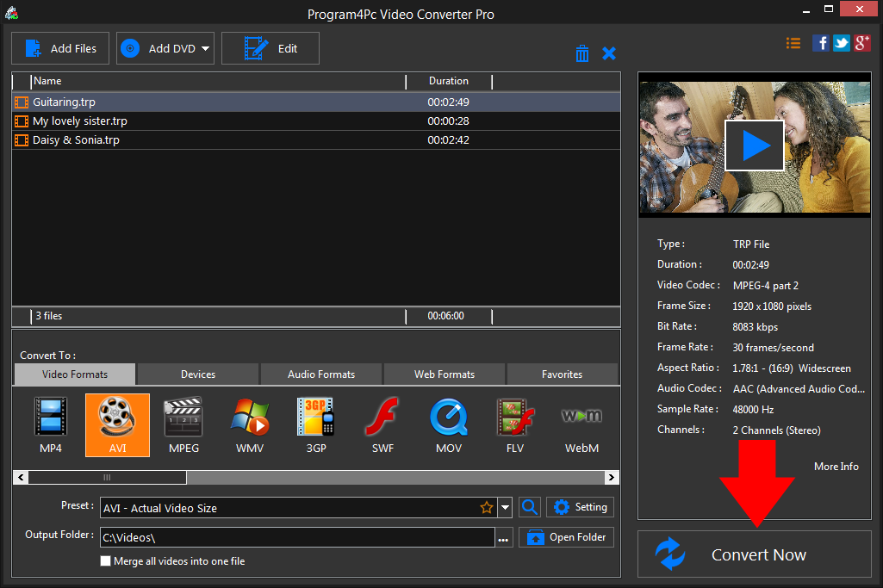Choose the FLV Flash video format
The width and height of the screenshot is (883, 588).
point(514,425)
